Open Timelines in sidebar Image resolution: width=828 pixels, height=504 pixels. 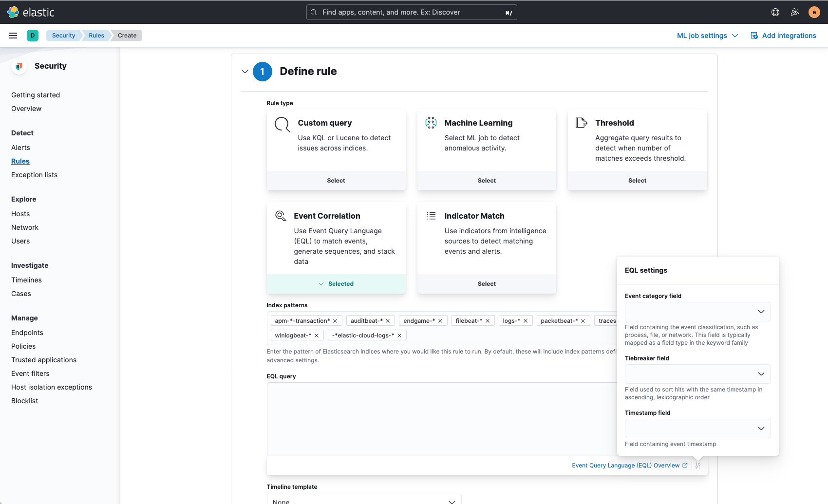coord(26,280)
